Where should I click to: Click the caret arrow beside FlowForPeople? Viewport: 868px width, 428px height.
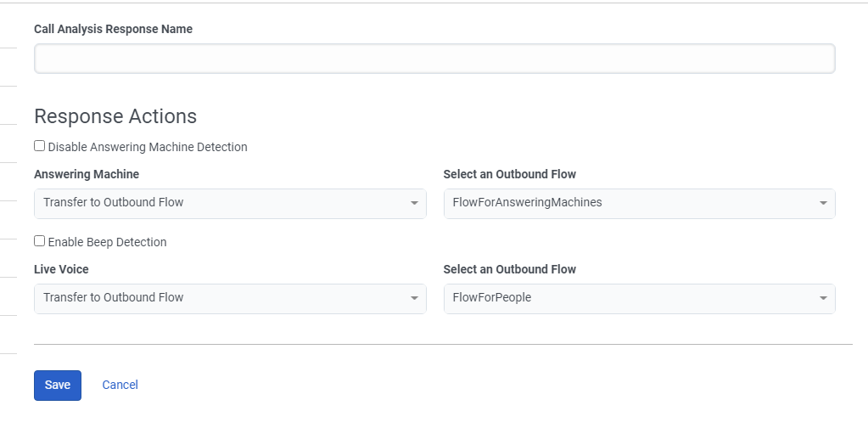click(823, 299)
